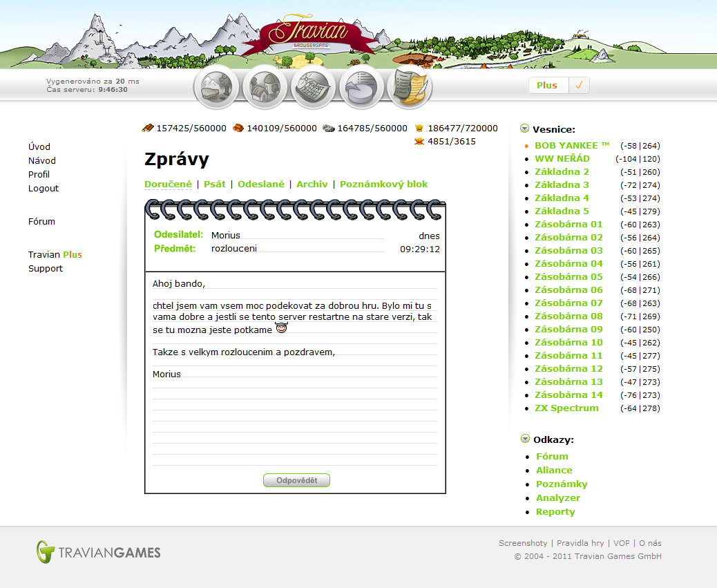Open the statistics icon

pyautogui.click(x=362, y=86)
